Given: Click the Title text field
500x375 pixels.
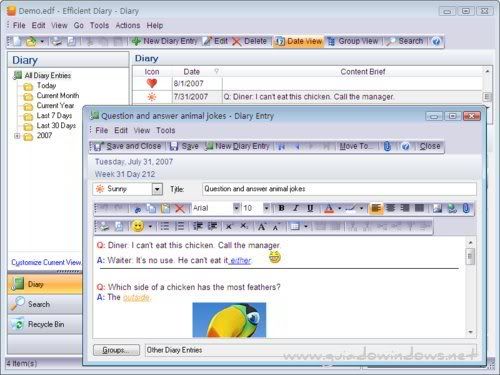Looking at the screenshot, I should 339,189.
